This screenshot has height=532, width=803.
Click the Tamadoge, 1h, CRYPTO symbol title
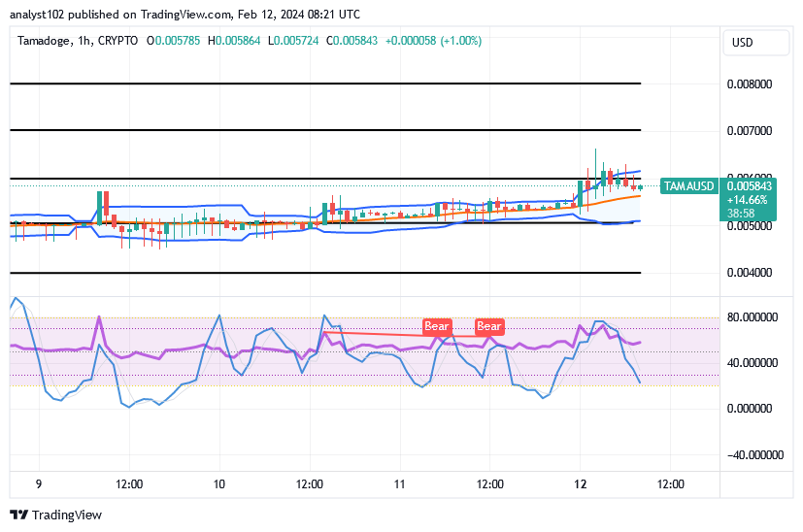coord(78,41)
